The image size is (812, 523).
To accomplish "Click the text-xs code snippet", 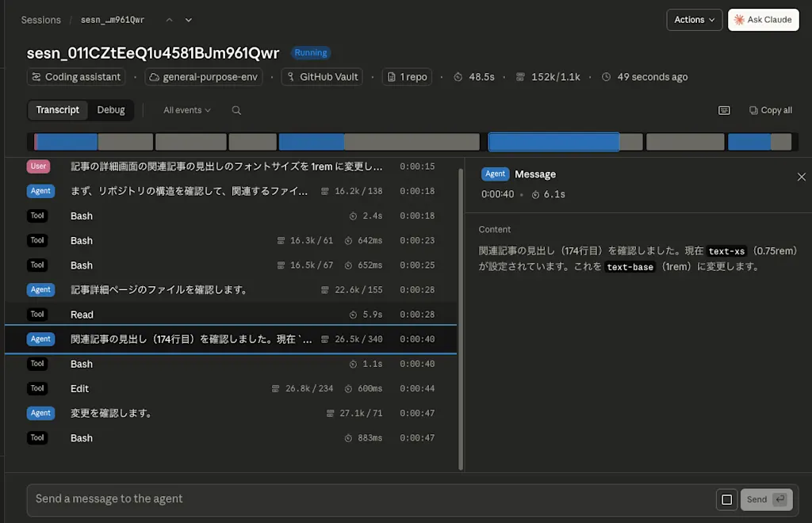I will point(726,251).
